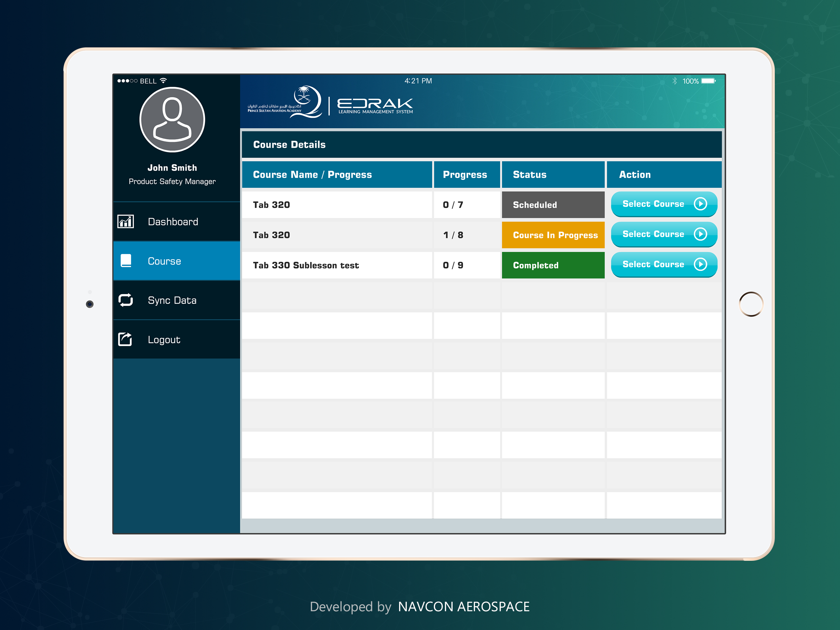Select Tab 330 Sublesson test row name
Screen dimensions: 840x630
tap(306, 265)
